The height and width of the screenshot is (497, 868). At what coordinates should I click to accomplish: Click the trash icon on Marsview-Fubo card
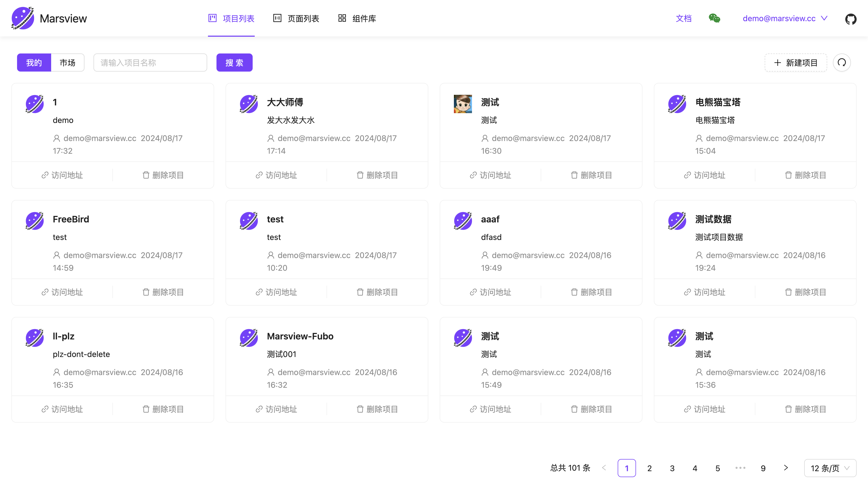click(360, 409)
